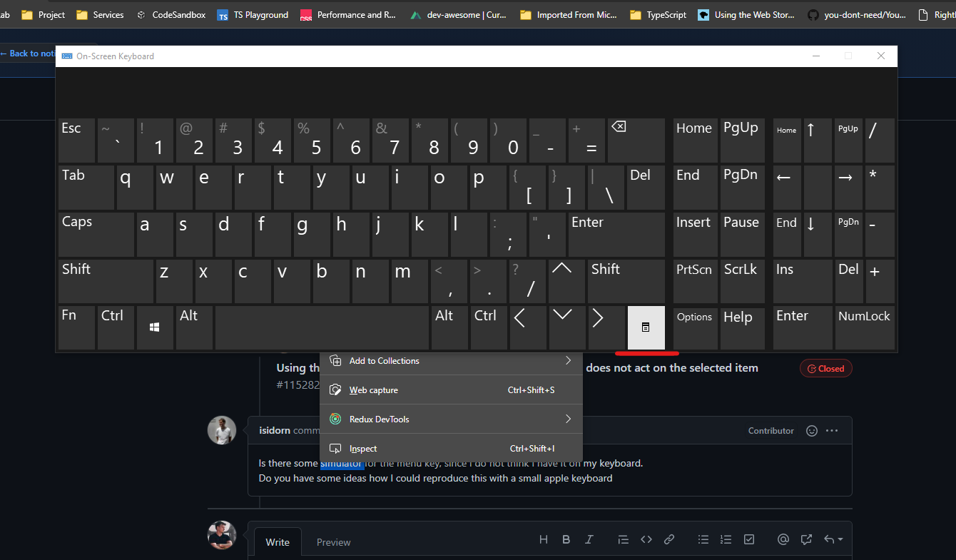
Task: Click the Closed issue status button
Action: 825,368
